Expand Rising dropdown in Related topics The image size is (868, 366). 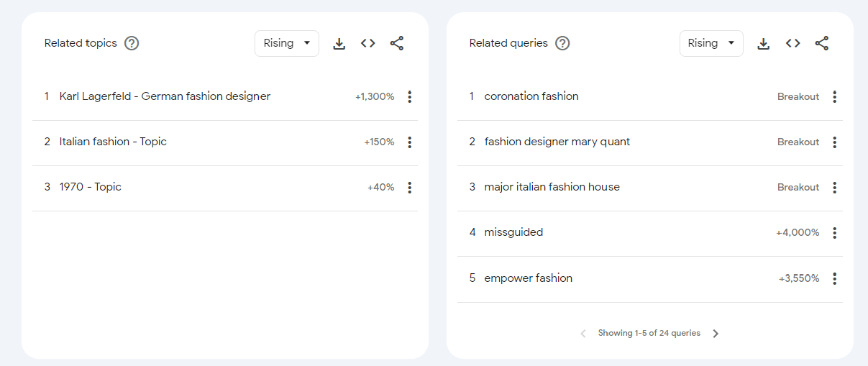tap(287, 44)
